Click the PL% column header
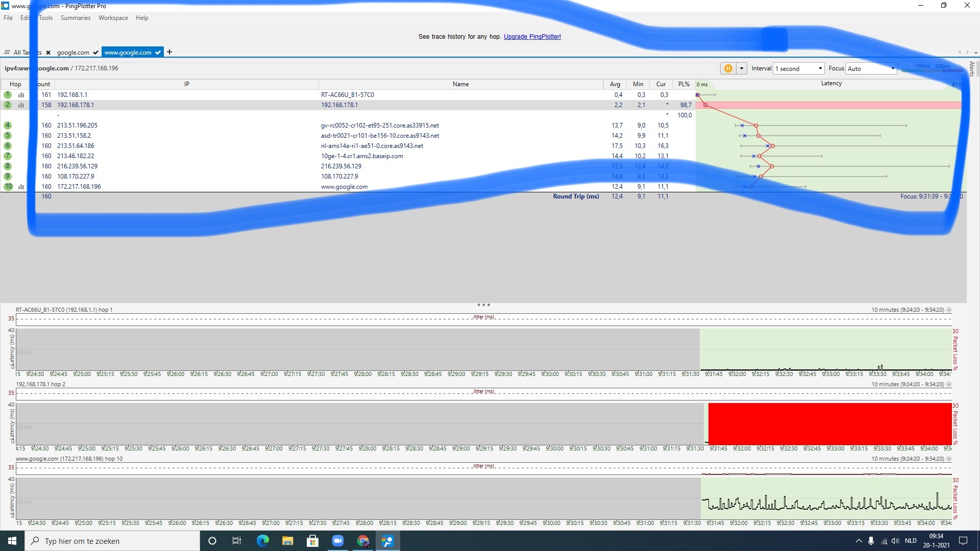The image size is (980, 551). tap(684, 84)
